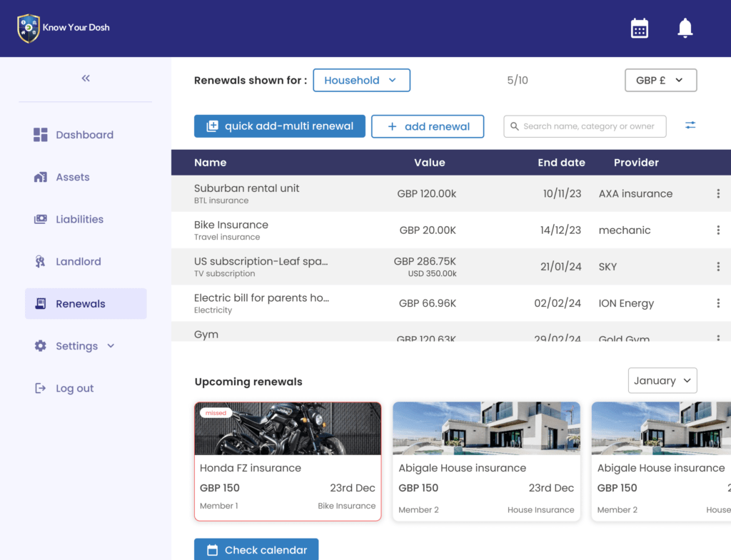Go to Dashboard in sidebar
Image resolution: width=731 pixels, height=560 pixels.
84,135
